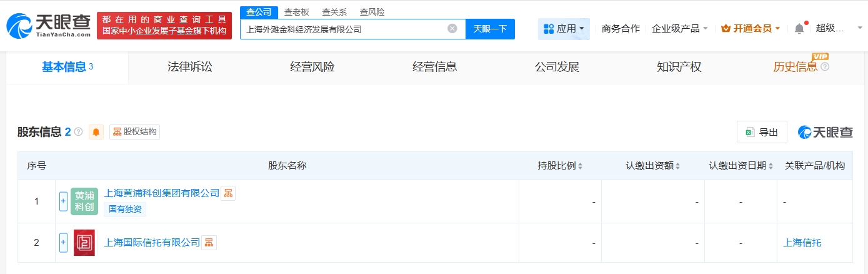
Task: Open the 开通会员 membership dropdown
Action: click(x=751, y=29)
